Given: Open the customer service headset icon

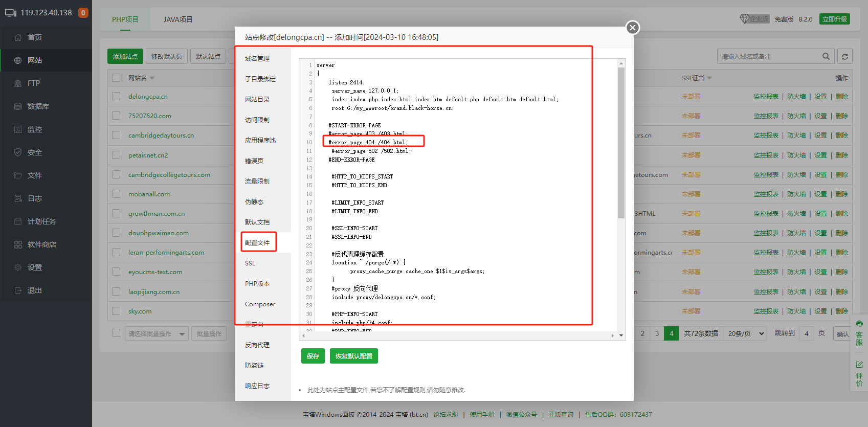Looking at the screenshot, I should tap(859, 324).
